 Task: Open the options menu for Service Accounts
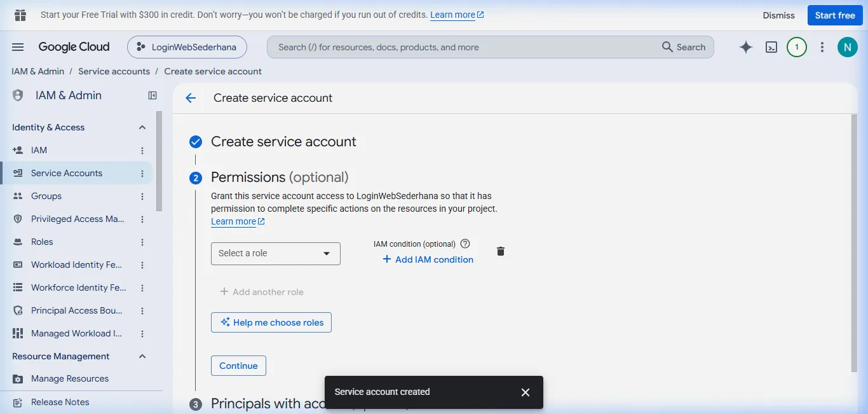click(142, 174)
